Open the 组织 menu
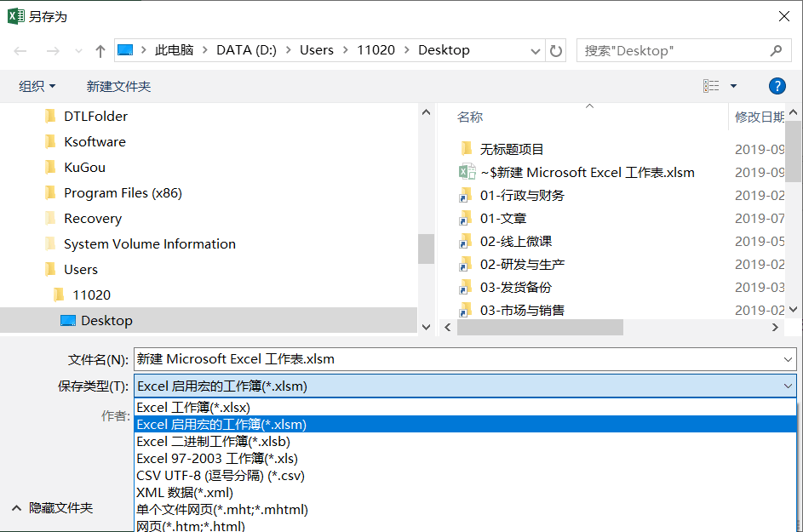 tap(37, 86)
